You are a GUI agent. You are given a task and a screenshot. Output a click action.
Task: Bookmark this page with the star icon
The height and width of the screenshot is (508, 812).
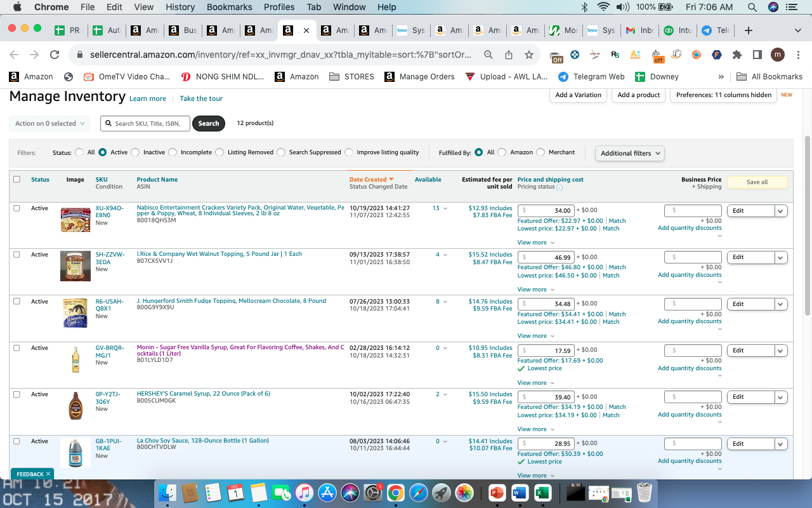tap(528, 55)
